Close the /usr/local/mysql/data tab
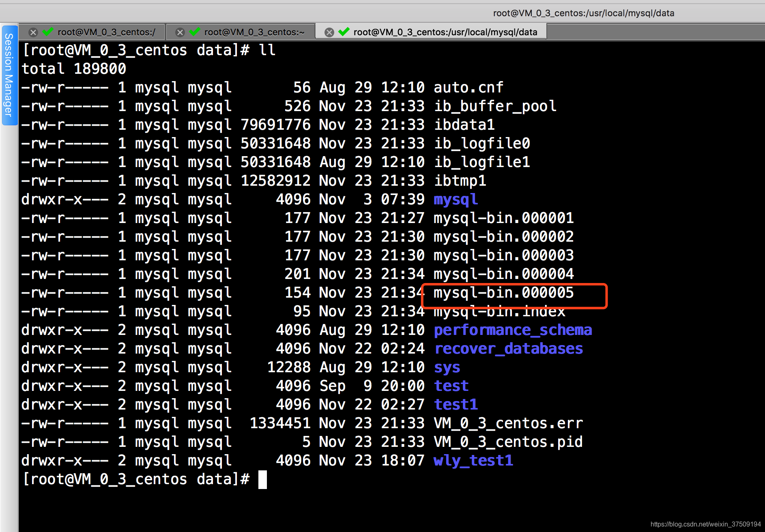The image size is (765, 532). (x=329, y=32)
